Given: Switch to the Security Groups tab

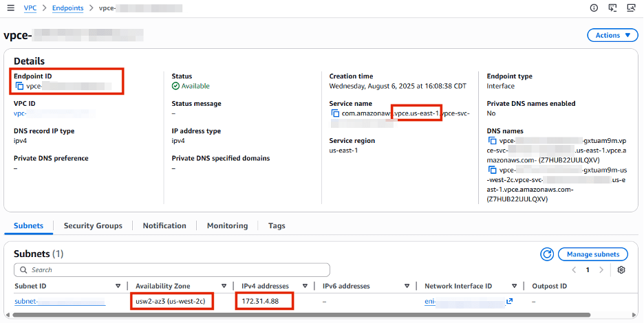Looking at the screenshot, I should (93, 225).
